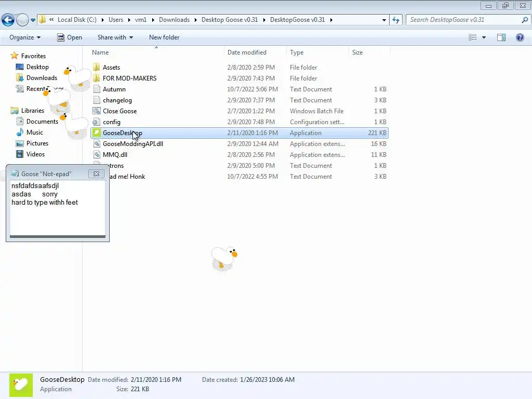The width and height of the screenshot is (532, 399).
Task: Click the Goose Not-epad title bar icon
Action: coord(15,174)
